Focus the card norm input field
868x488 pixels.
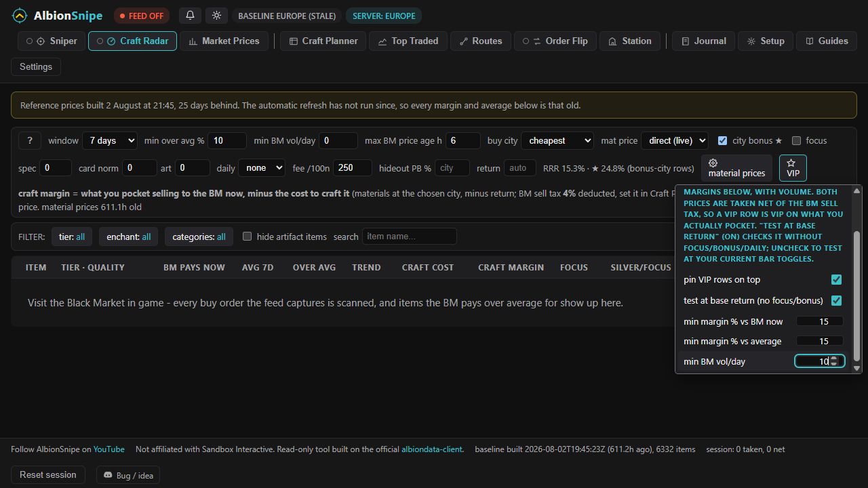click(140, 167)
